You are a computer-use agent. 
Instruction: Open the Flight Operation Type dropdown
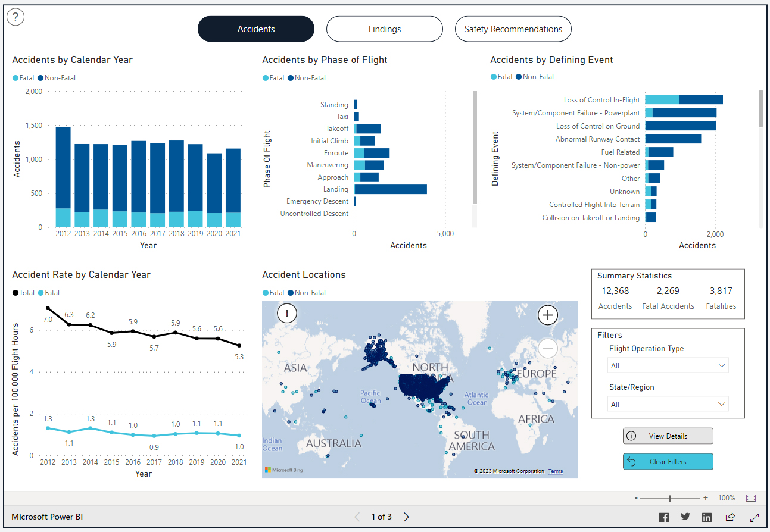[x=668, y=365]
